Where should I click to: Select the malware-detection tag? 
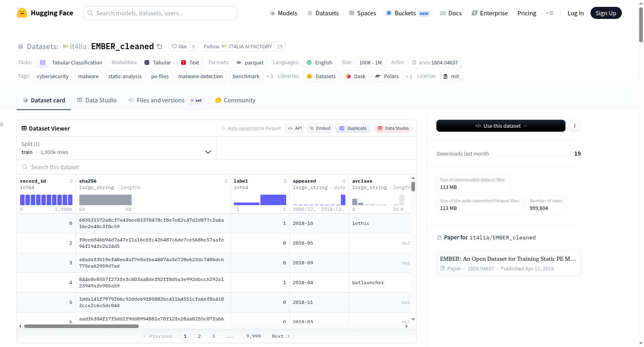coord(200,76)
